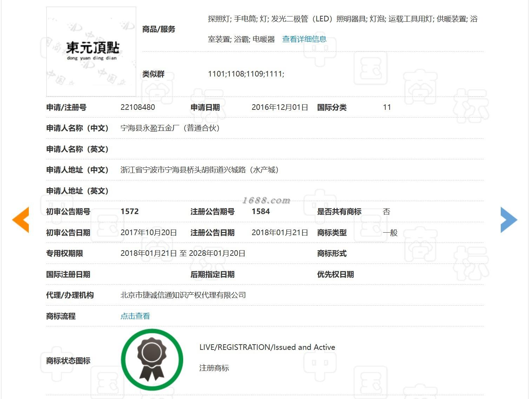Image resolution: width=532 pixels, height=399 pixels.
Task: Click the 优先权日期 label
Action: (335, 274)
